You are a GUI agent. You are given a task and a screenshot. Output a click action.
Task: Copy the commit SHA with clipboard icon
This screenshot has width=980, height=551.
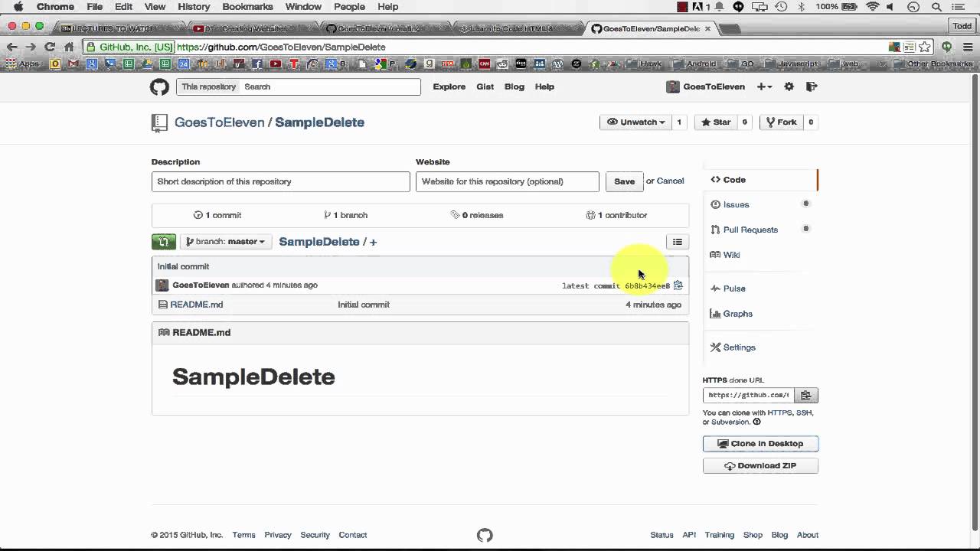[x=678, y=285]
